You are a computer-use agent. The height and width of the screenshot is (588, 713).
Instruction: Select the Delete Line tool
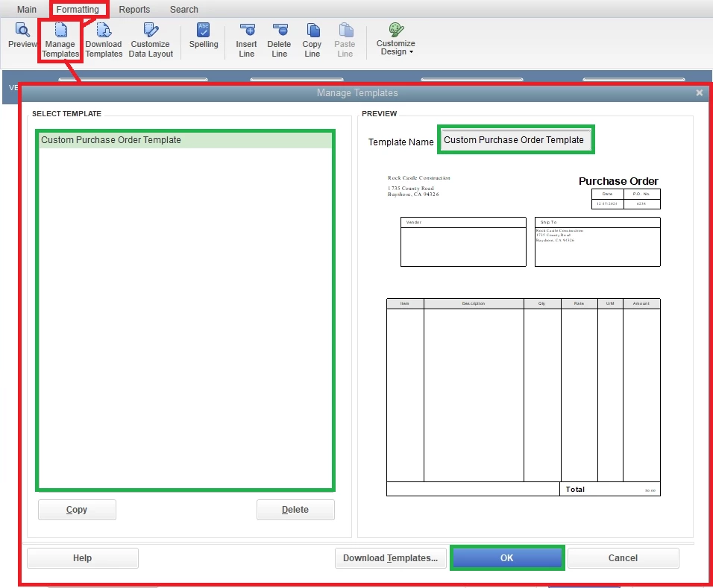(x=279, y=40)
